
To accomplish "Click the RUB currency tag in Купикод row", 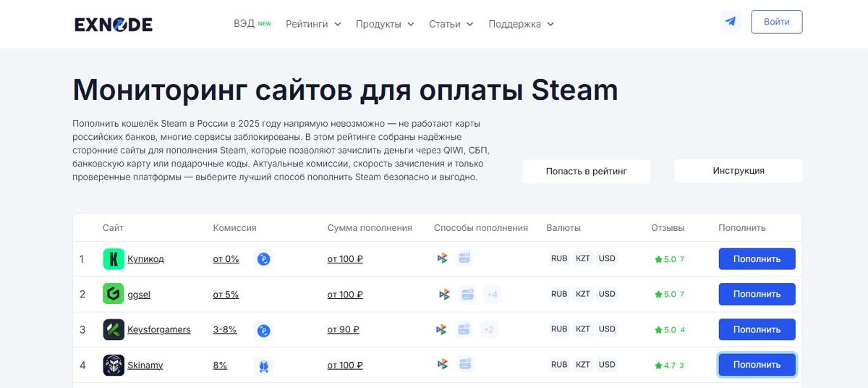I will pyautogui.click(x=559, y=258).
